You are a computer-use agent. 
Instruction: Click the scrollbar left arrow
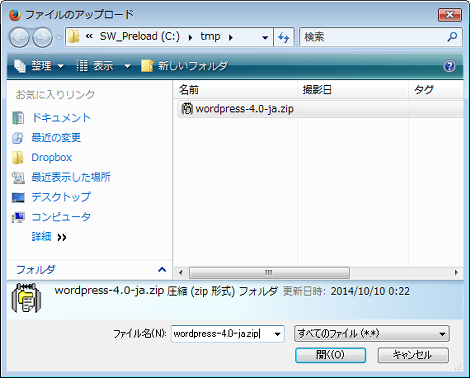pyautogui.click(x=181, y=273)
